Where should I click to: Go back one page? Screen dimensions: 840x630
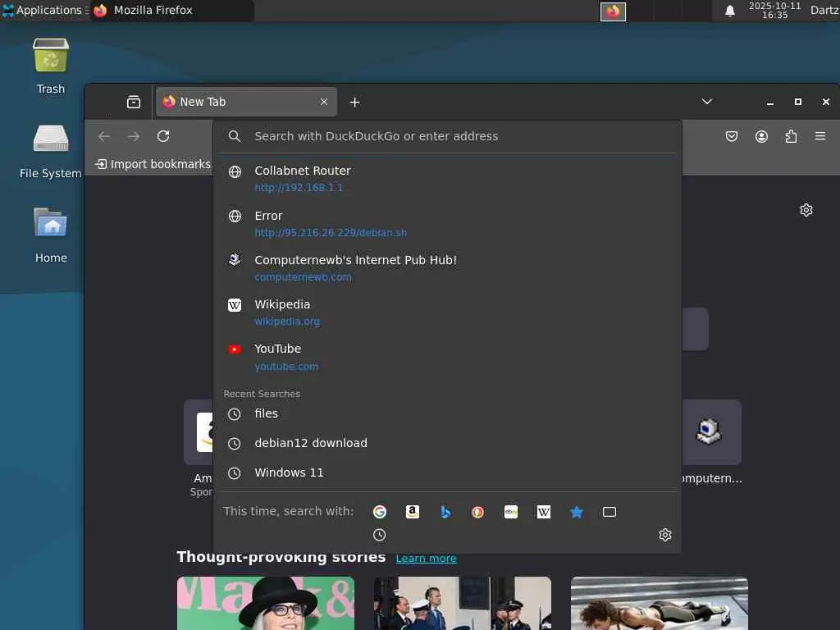(x=104, y=136)
